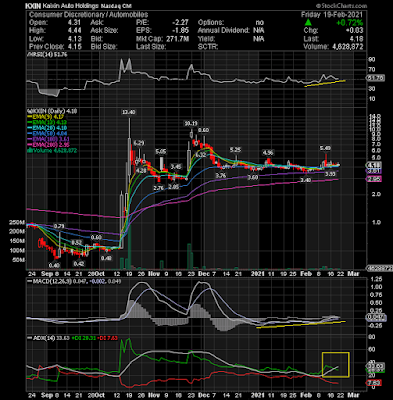Viewport: 393px width, 400px height.
Task: Click the Consumer Discretionary / Automobiles sector text
Action: click(88, 15)
